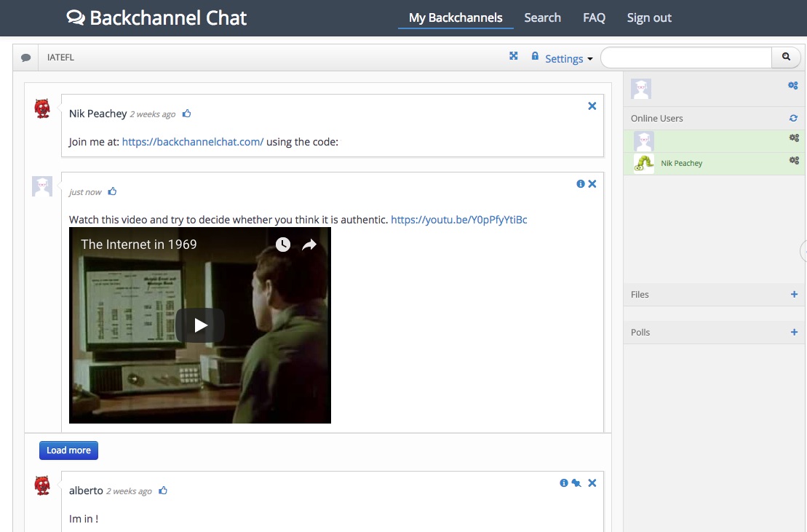Screen dimensions: 807x532
Task: Toggle fullscreen expand icon in room toolbar
Action: pyautogui.click(x=514, y=55)
